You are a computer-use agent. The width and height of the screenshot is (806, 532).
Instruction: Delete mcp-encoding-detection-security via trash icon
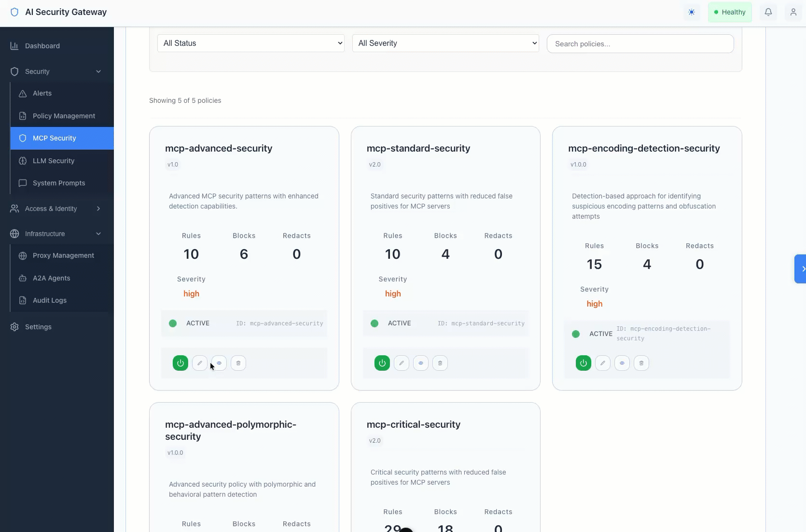coord(641,363)
